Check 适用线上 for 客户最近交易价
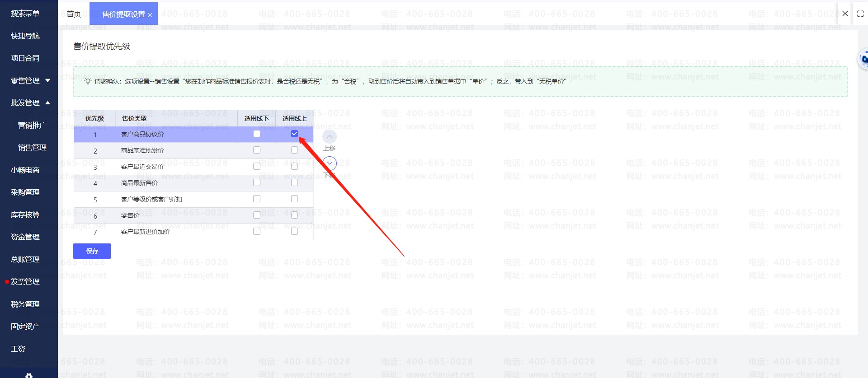The width and height of the screenshot is (868, 378). point(294,166)
